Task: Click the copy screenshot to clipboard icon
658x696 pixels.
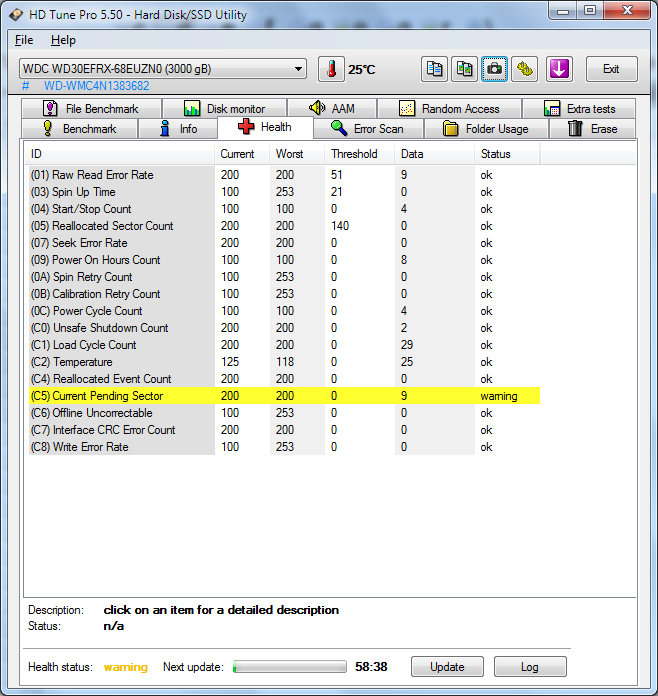Action: (x=464, y=69)
